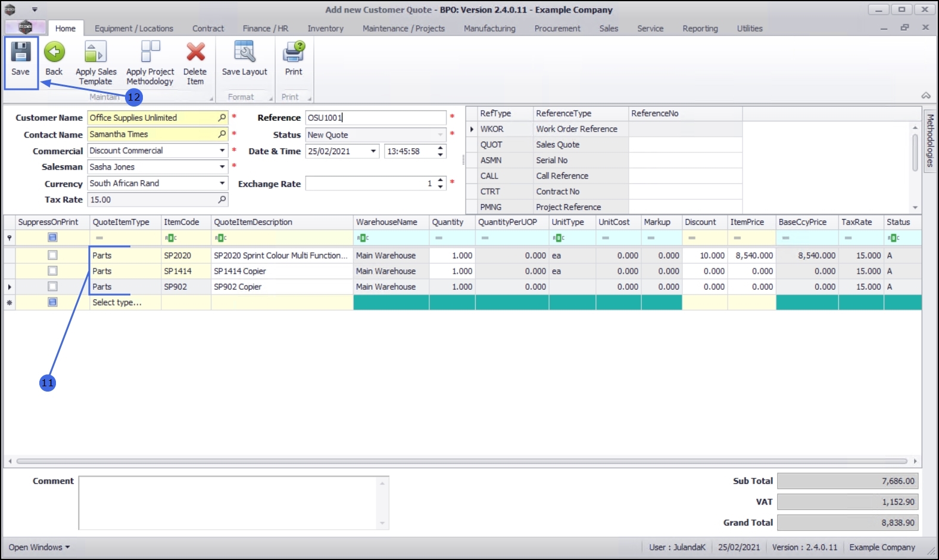This screenshot has width=939, height=560.
Task: Search contact name magnifier icon
Action: pos(222,134)
